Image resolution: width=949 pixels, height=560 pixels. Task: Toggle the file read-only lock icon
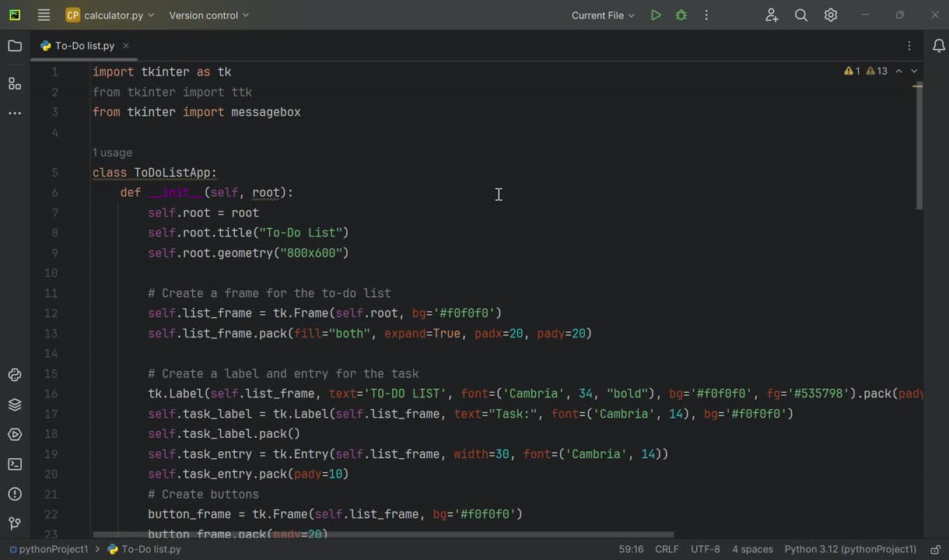[x=936, y=549]
